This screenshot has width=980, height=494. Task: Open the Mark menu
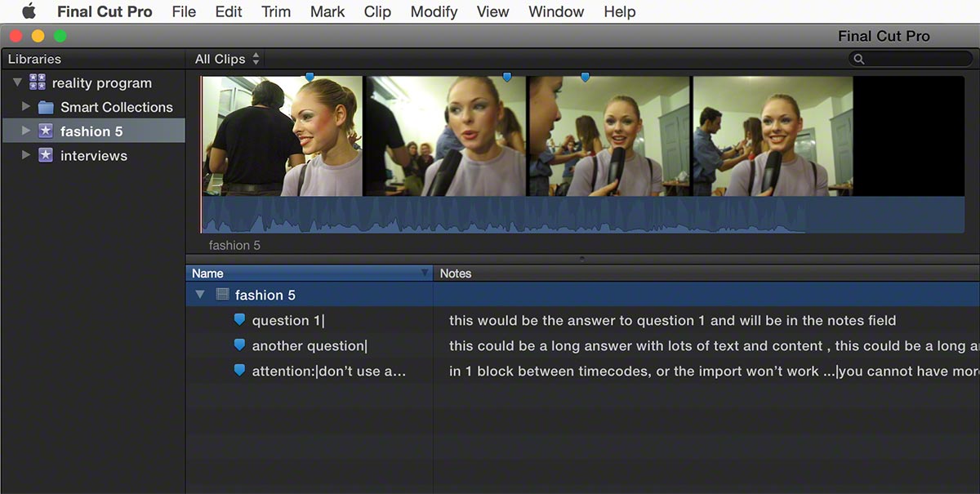(x=327, y=11)
